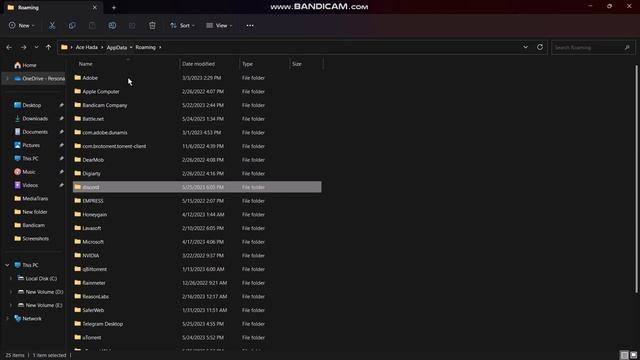Open the Sort dropdown menu
The width and height of the screenshot is (640, 360).
pos(182,25)
